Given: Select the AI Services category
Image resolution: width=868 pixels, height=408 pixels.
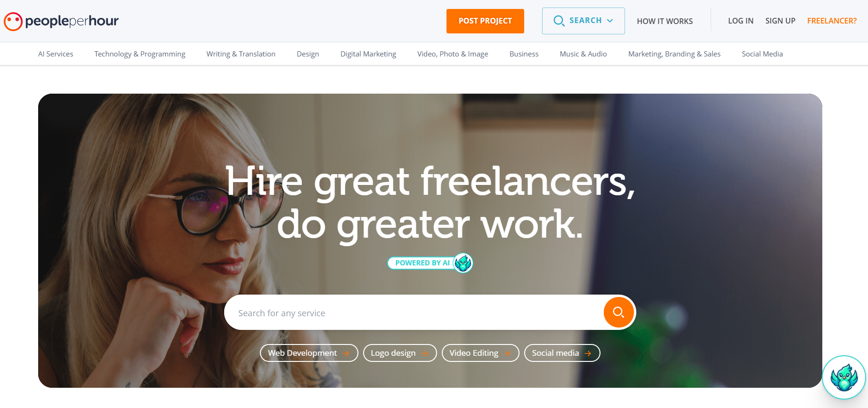Looking at the screenshot, I should click(56, 54).
